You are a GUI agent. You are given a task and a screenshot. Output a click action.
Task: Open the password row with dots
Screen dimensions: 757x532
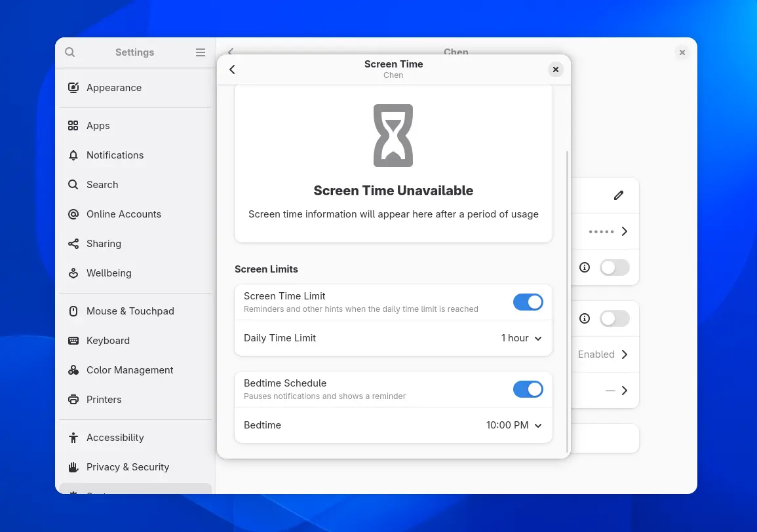606,231
